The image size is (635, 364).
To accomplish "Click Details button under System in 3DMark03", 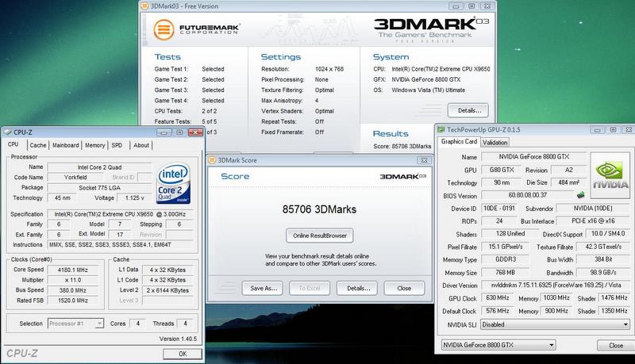I will pos(468,110).
